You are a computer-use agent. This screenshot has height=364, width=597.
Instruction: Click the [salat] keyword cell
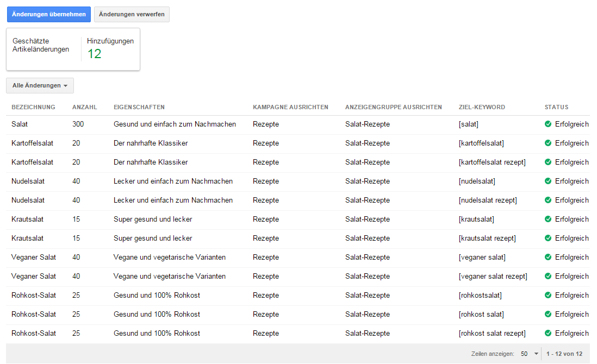click(469, 124)
